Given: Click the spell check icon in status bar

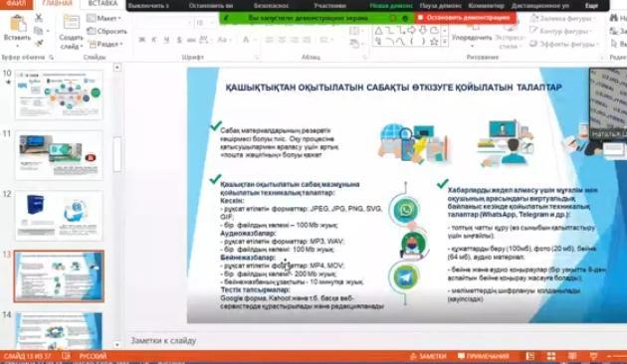Looking at the screenshot, I should pyautogui.click(x=66, y=356).
